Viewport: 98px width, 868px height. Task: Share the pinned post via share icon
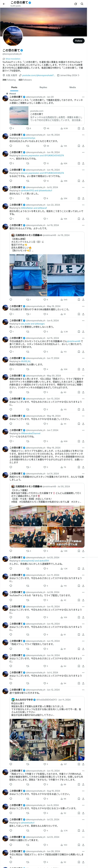pyautogui.click(x=83, y=128)
